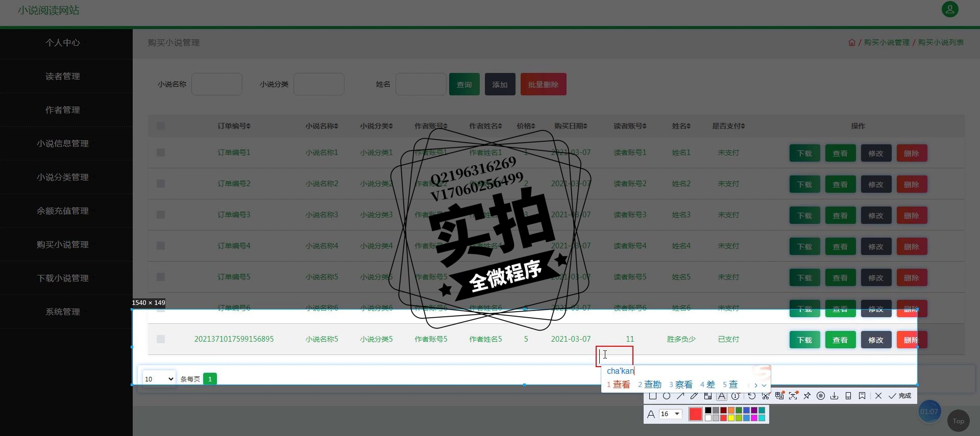Open 作者管理 in the sidebar
The width and height of the screenshot is (980, 436).
63,110
